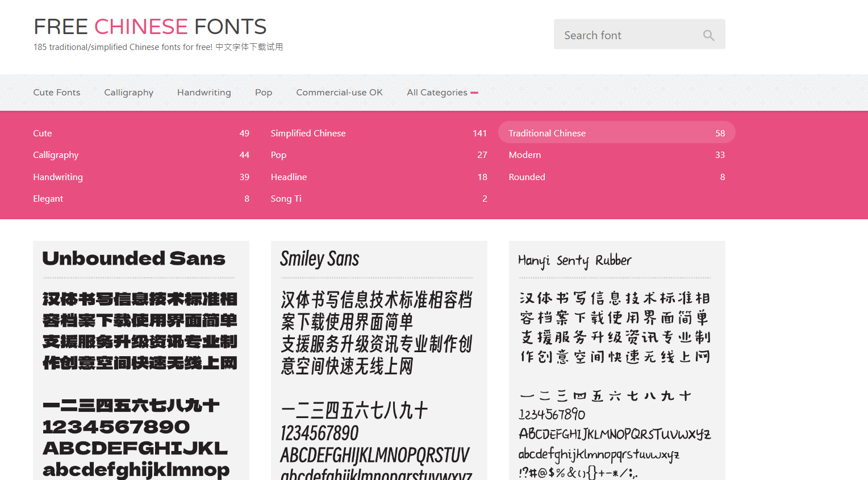Click the Search font input field

click(625, 35)
